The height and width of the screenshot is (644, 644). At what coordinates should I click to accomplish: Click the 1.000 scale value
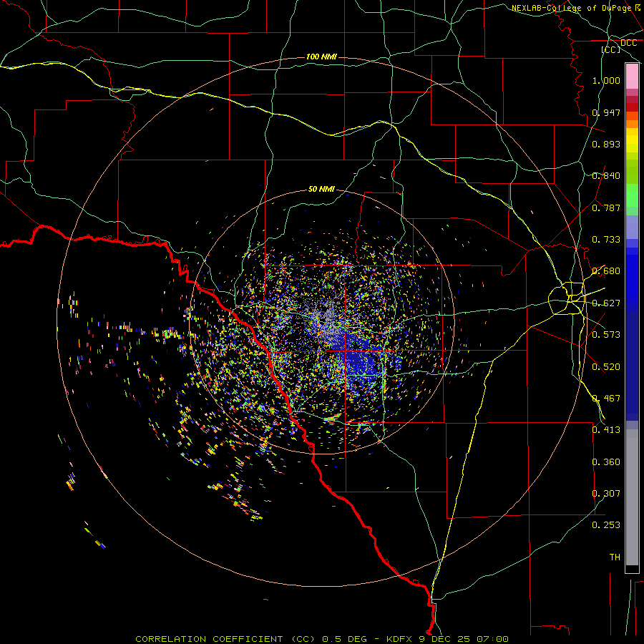[x=606, y=80]
